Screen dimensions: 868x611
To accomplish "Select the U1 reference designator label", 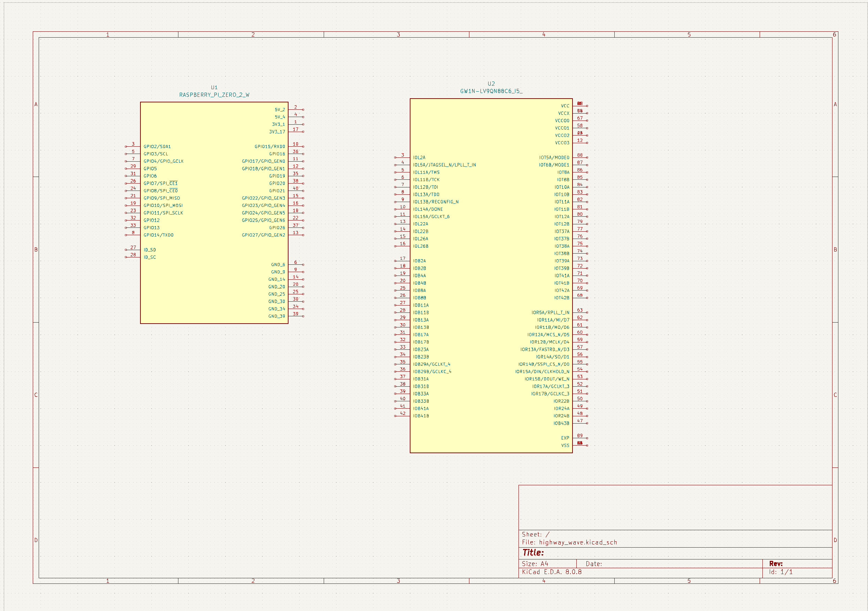I will 214,87.
